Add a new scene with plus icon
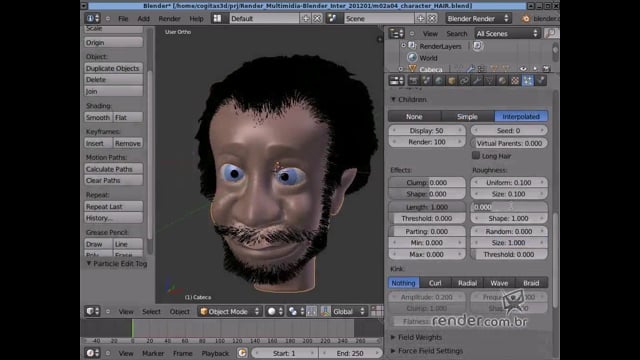640x360 pixels. [420, 18]
